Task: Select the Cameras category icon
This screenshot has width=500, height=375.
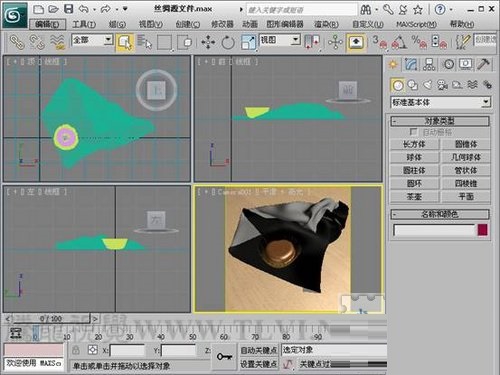Action: point(443,85)
